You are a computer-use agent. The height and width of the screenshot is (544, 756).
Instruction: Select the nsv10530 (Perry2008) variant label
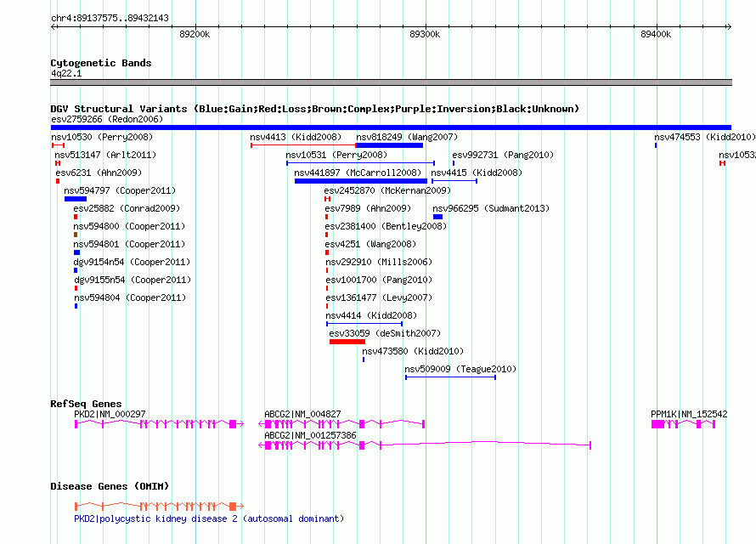tap(102, 137)
